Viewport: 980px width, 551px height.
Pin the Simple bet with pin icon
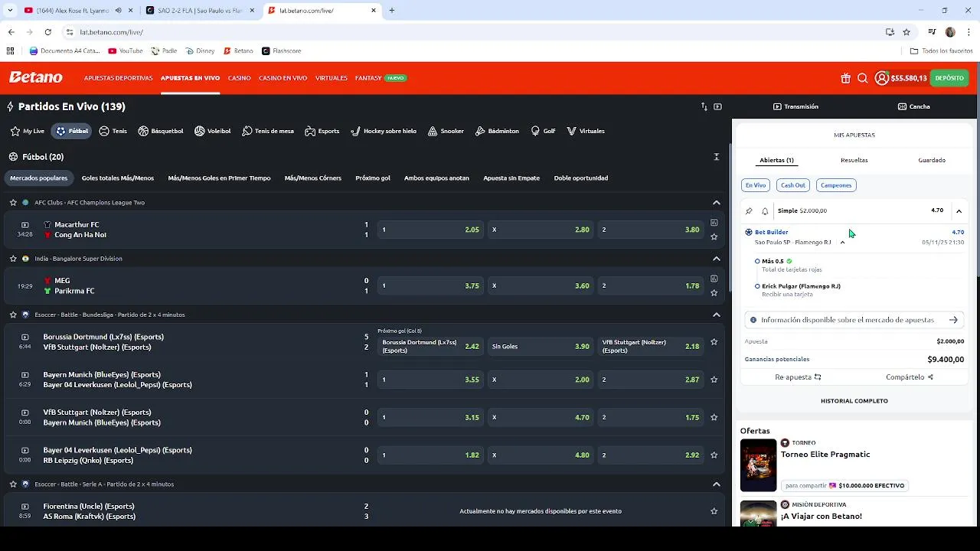click(749, 211)
